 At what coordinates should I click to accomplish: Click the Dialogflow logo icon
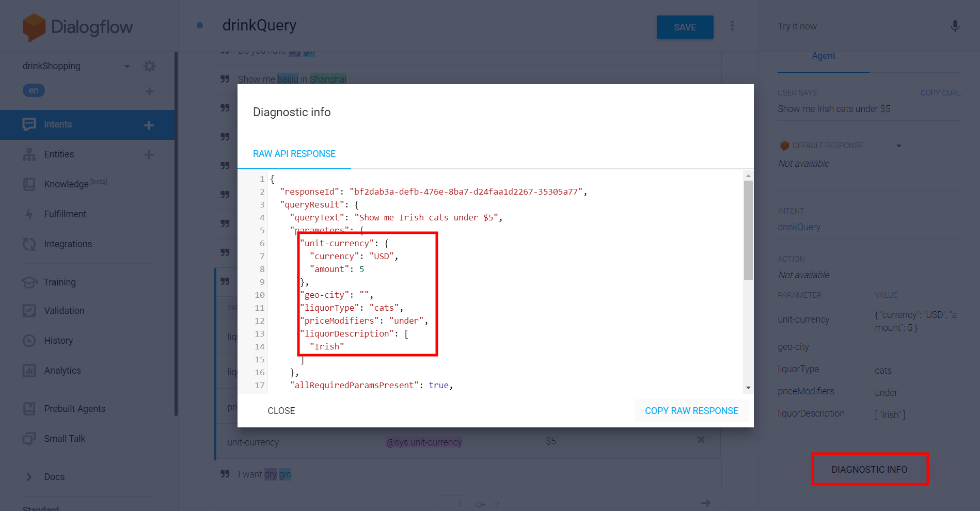(x=34, y=27)
